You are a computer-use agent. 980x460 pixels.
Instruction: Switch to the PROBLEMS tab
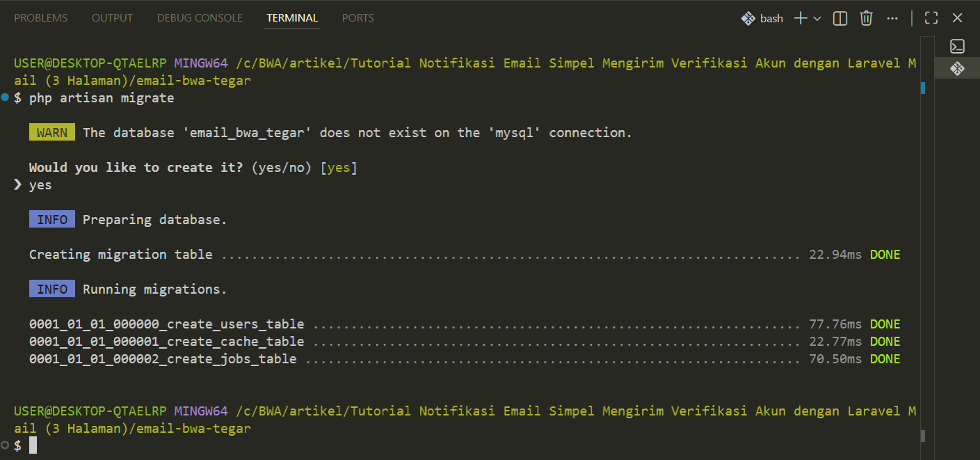pos(41,18)
